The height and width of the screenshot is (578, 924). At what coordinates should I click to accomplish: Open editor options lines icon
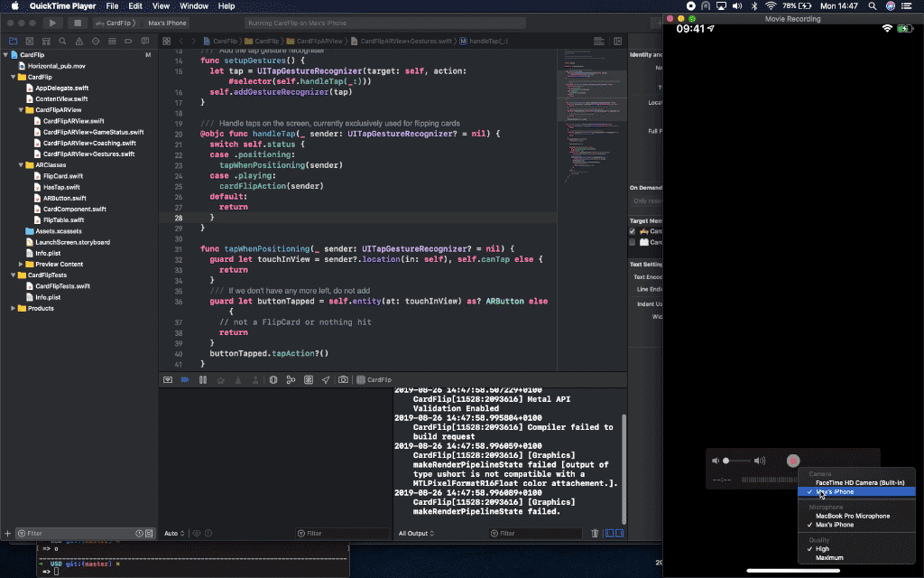599,42
